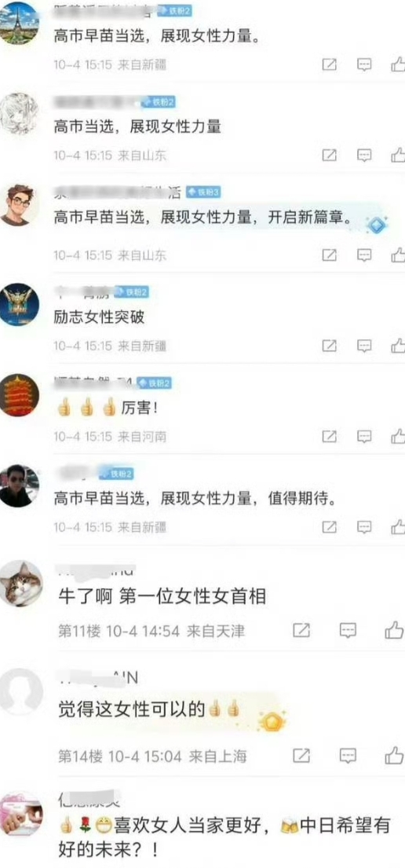
Task: Like the topmost 新疆 comment
Action: [x=397, y=64]
